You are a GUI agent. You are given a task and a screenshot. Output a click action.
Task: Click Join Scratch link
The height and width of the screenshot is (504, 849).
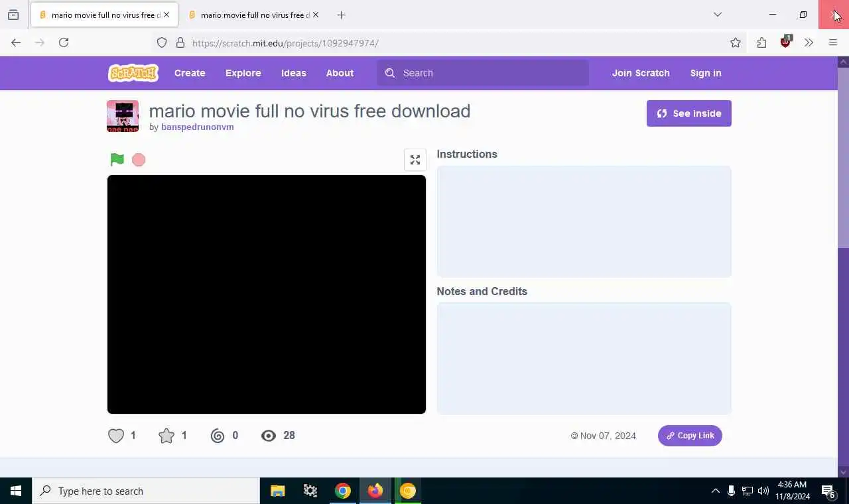point(641,73)
